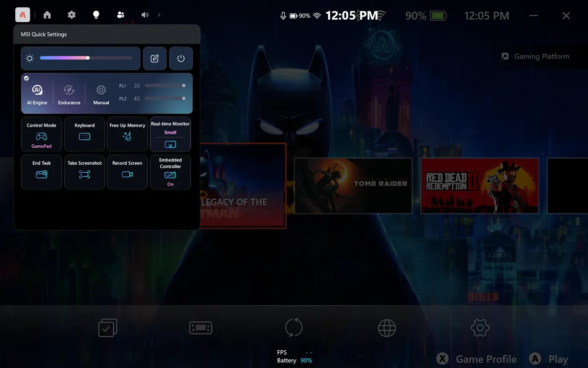
Task: Adjust the PL1 power limit slider
Action: pos(165,85)
